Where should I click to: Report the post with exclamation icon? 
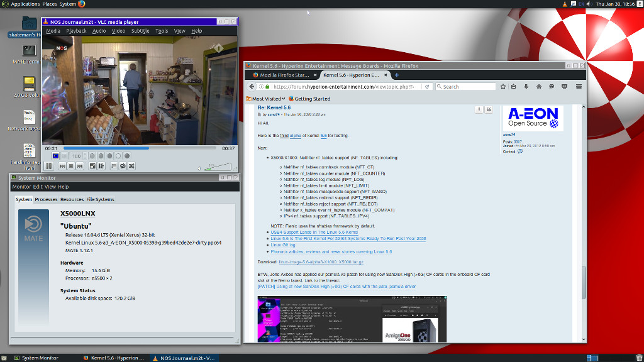point(479,109)
